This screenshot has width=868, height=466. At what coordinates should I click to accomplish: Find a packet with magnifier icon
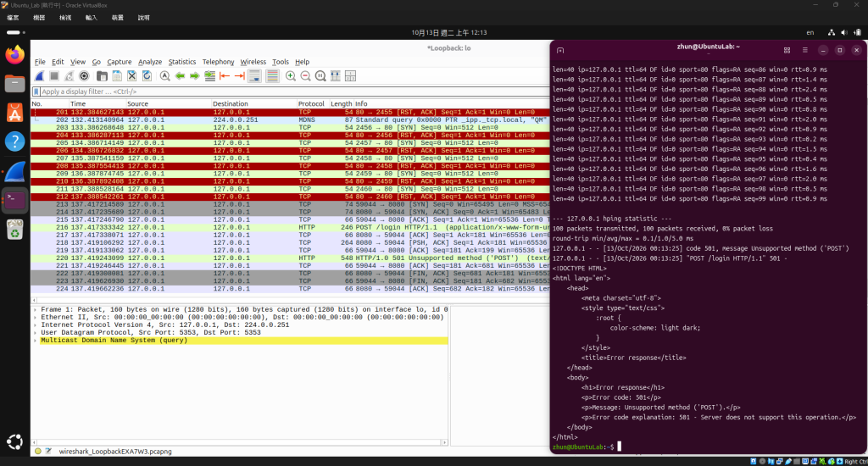click(x=165, y=76)
